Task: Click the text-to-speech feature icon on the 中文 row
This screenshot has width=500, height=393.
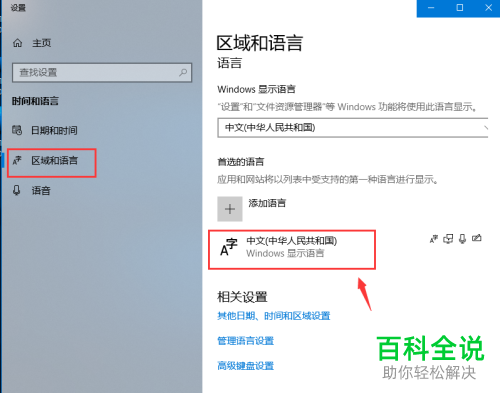Action: click(x=448, y=239)
